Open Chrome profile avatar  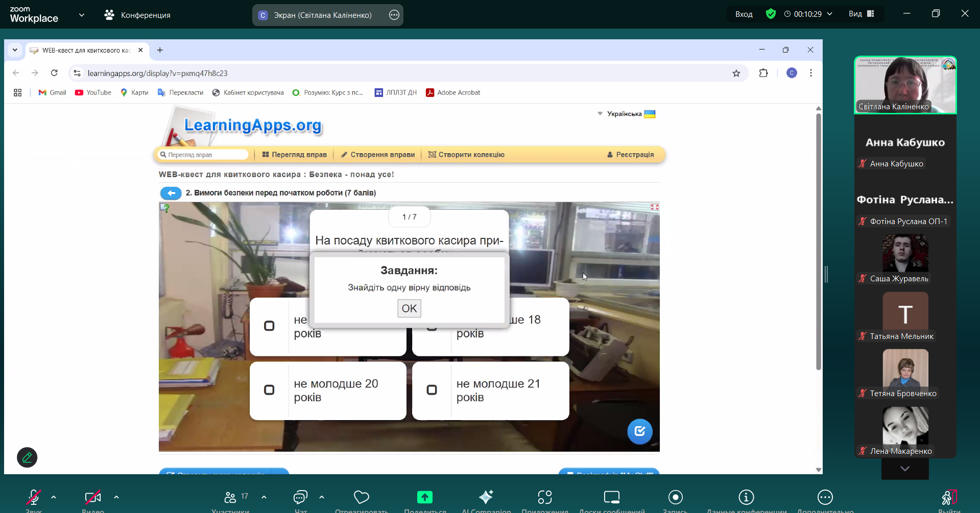click(x=792, y=73)
